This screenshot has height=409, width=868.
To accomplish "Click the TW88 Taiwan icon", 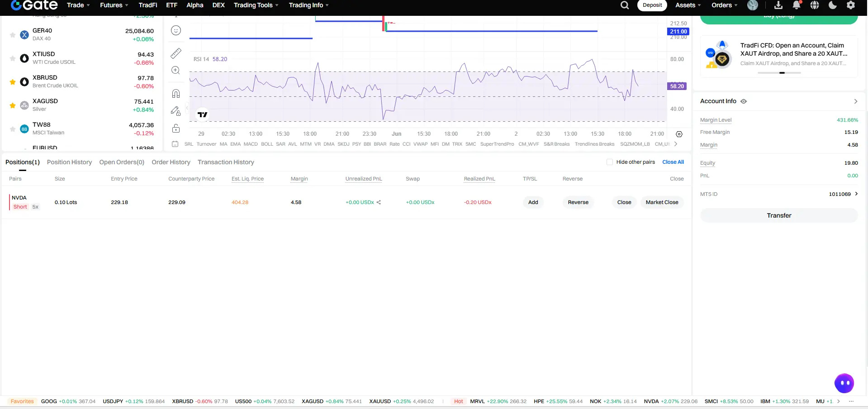I will [x=24, y=129].
